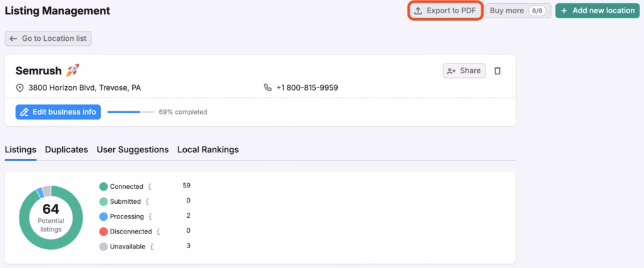Viewport: 644px width, 268px height.
Task: Click info icon next to Submitted
Action: pos(147,201)
